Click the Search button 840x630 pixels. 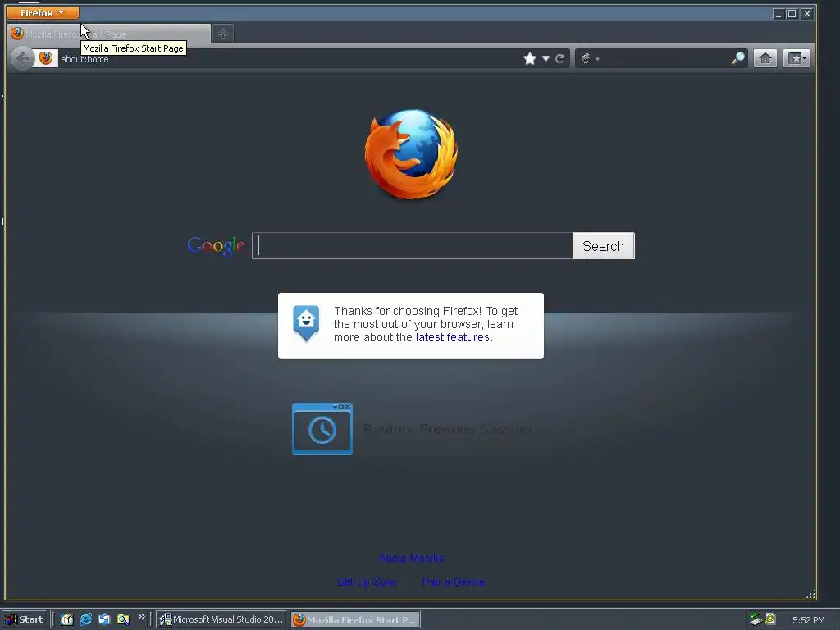click(x=604, y=246)
